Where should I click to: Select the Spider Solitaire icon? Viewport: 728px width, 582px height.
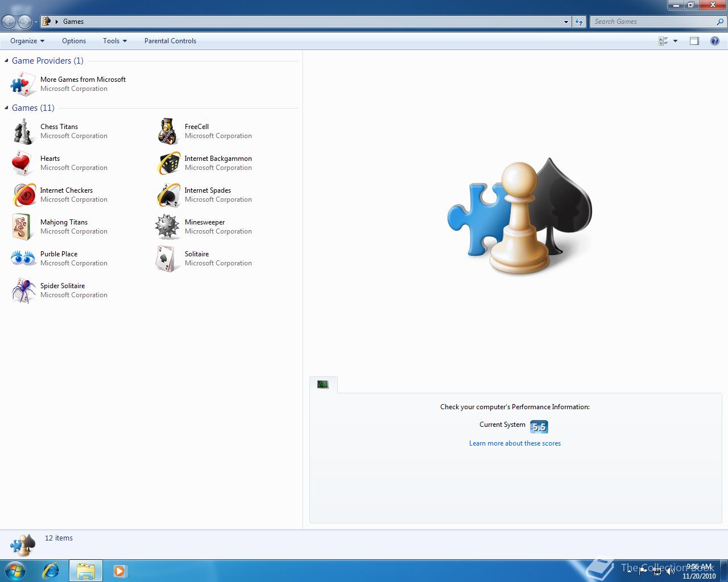pos(23,290)
